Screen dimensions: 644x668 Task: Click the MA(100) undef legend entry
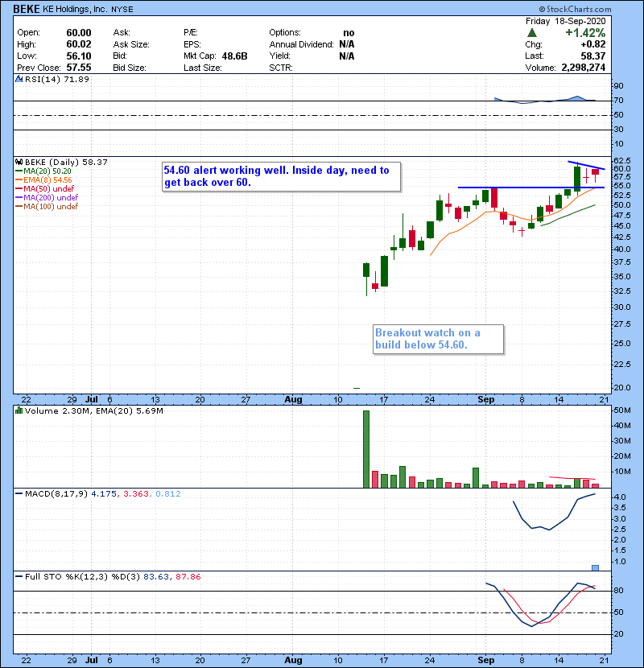click(51, 207)
